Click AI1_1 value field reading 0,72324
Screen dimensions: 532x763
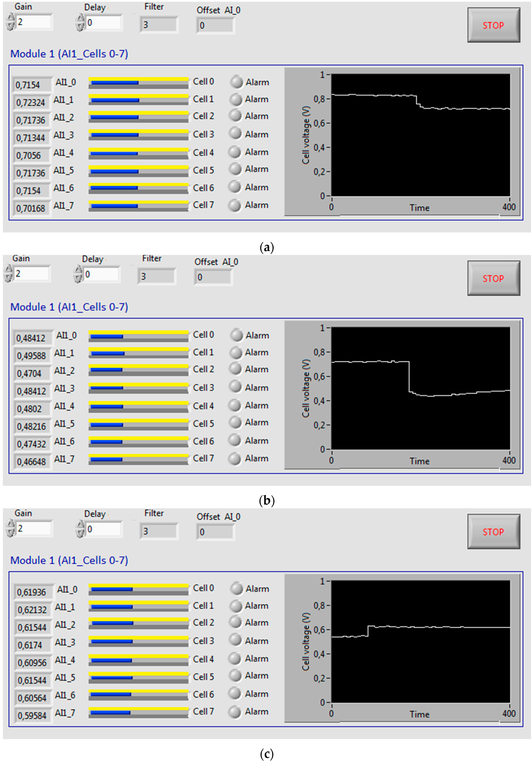pos(32,103)
